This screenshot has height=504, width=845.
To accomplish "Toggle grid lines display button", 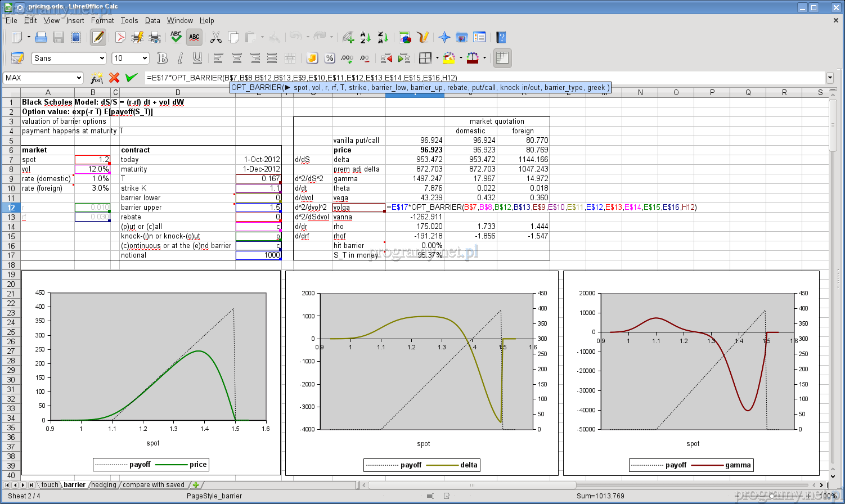I will point(502,58).
